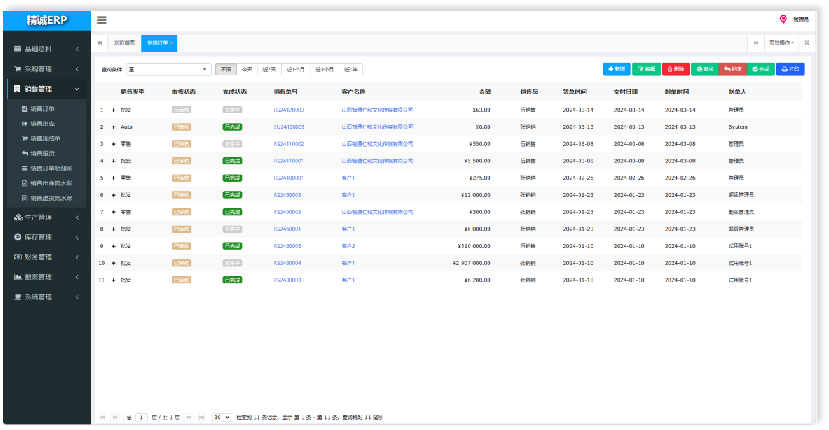The image size is (829, 430).
Task: Expand the Finance Management sidebar menu
Action: [47, 257]
